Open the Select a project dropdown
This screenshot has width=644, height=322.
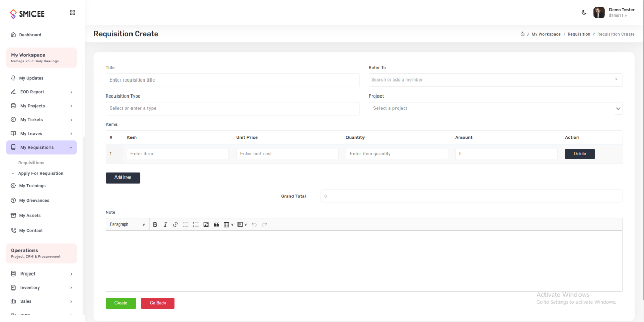pos(496,108)
